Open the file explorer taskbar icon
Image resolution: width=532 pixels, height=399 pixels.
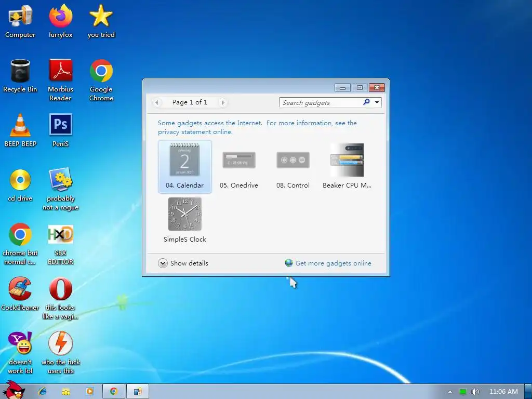coord(66,392)
